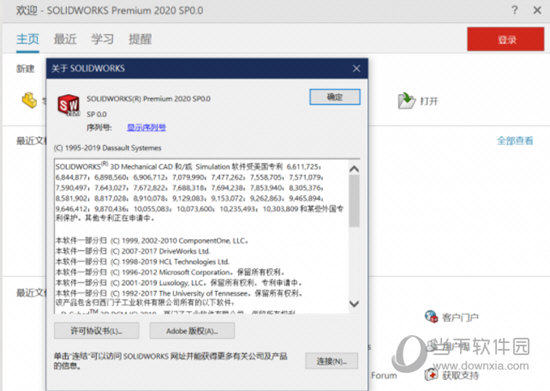The image size is (550, 391).
Task: Click the Forum link
Action: click(384, 376)
